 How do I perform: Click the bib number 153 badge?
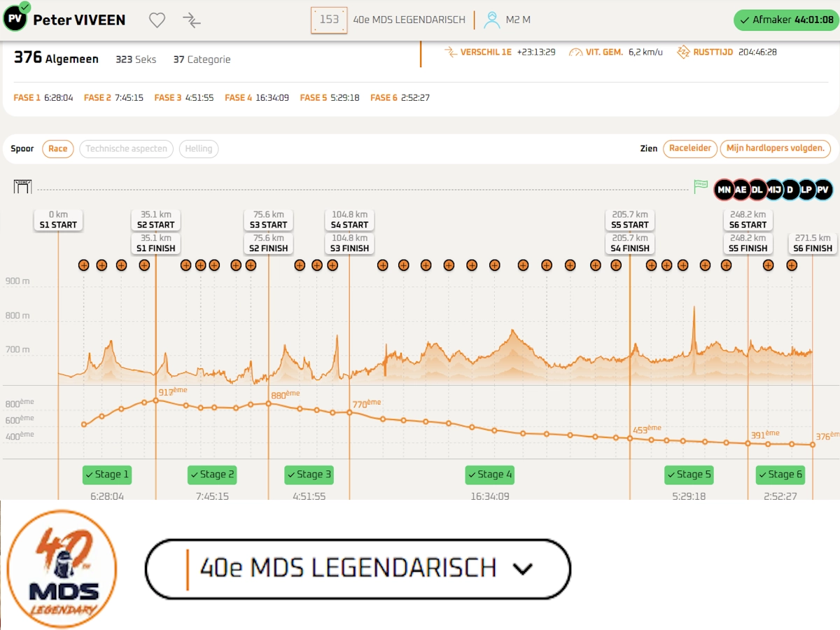pyautogui.click(x=329, y=20)
